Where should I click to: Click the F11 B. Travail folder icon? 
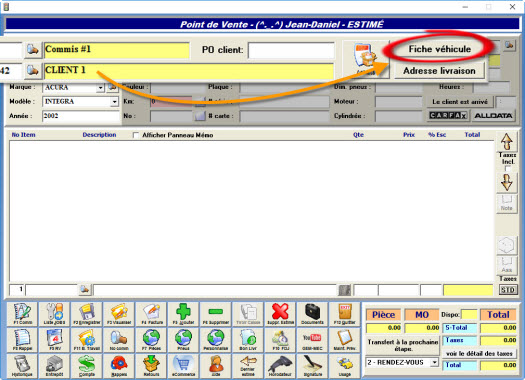point(87,340)
